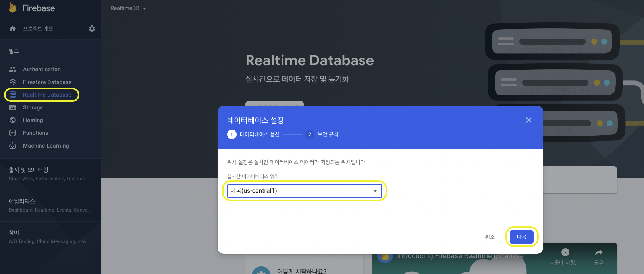Expand the 참여 section
Screen dimensions: 644x274
click(x=50, y=237)
